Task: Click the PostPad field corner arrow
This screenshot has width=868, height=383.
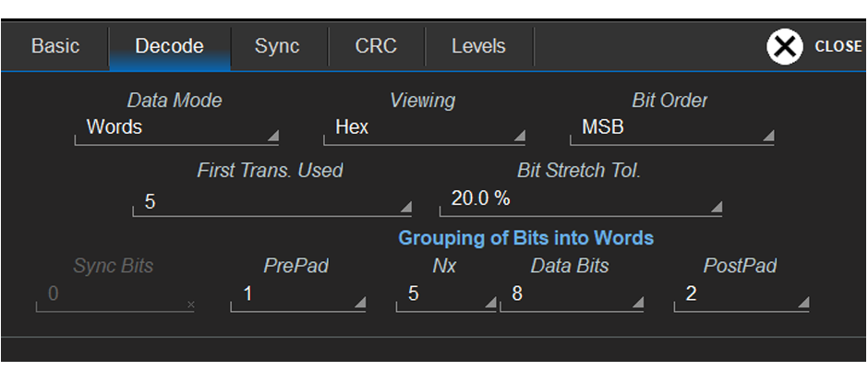Action: click(x=802, y=303)
